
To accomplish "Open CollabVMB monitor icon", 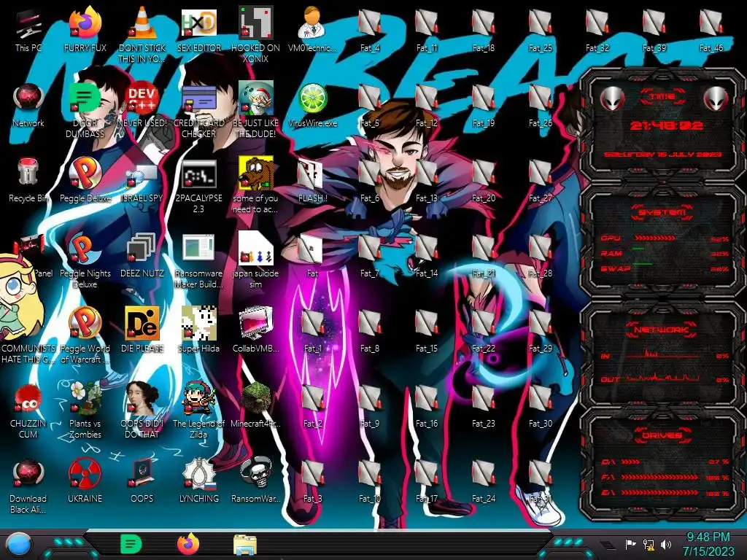I will 255,323.
